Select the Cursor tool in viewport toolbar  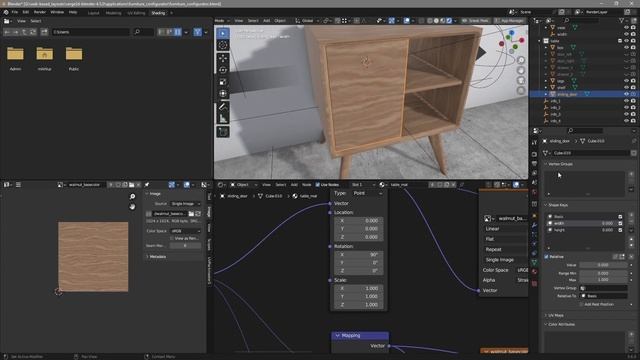[222, 45]
